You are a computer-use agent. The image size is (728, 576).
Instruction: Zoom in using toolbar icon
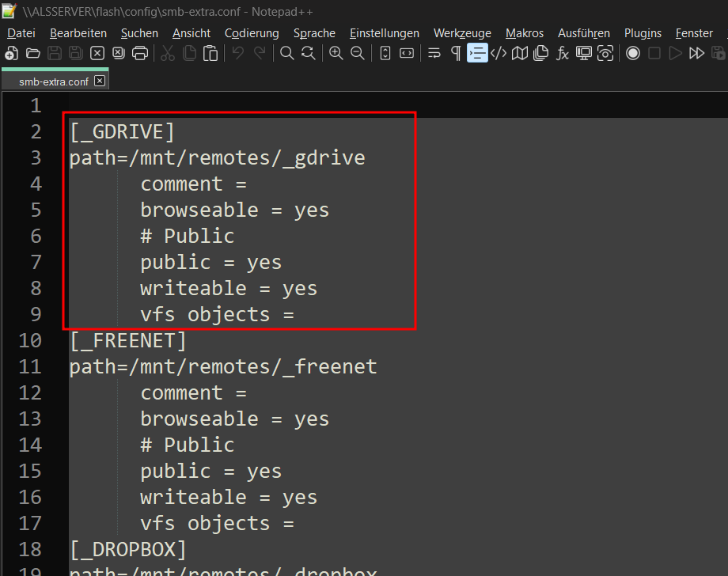336,53
